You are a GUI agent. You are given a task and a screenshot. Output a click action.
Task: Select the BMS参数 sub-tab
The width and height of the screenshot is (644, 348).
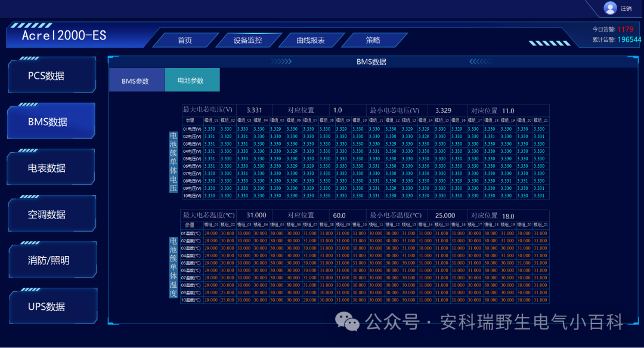pyautogui.click(x=137, y=80)
